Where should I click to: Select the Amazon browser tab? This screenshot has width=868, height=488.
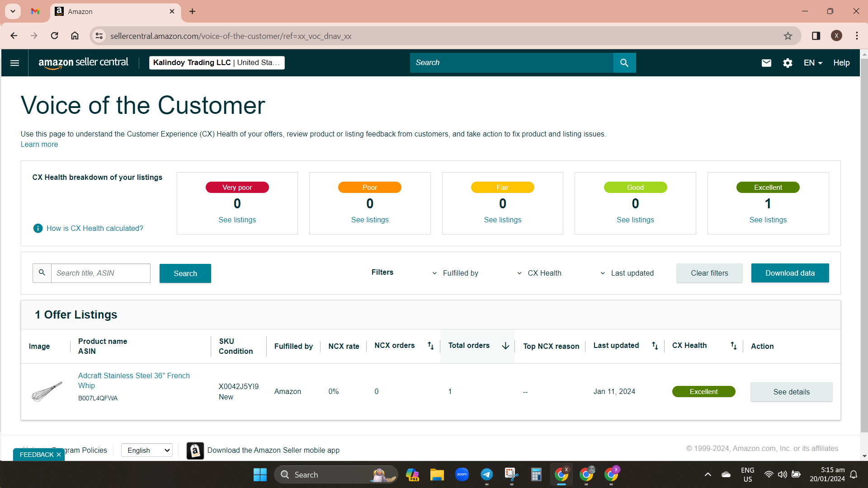coord(115,11)
